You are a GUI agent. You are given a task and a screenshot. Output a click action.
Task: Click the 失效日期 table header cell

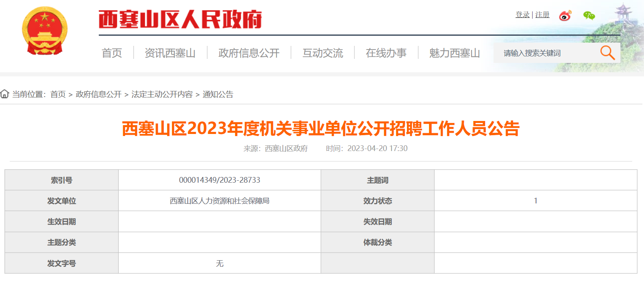[378, 222]
